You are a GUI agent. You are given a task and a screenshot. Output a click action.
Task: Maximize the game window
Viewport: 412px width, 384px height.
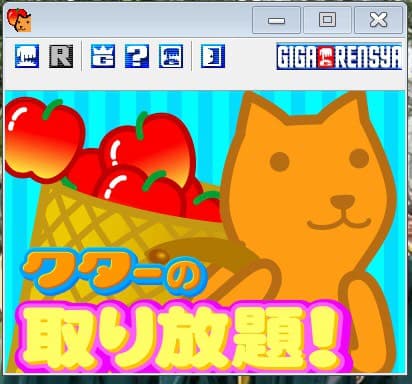(327, 20)
